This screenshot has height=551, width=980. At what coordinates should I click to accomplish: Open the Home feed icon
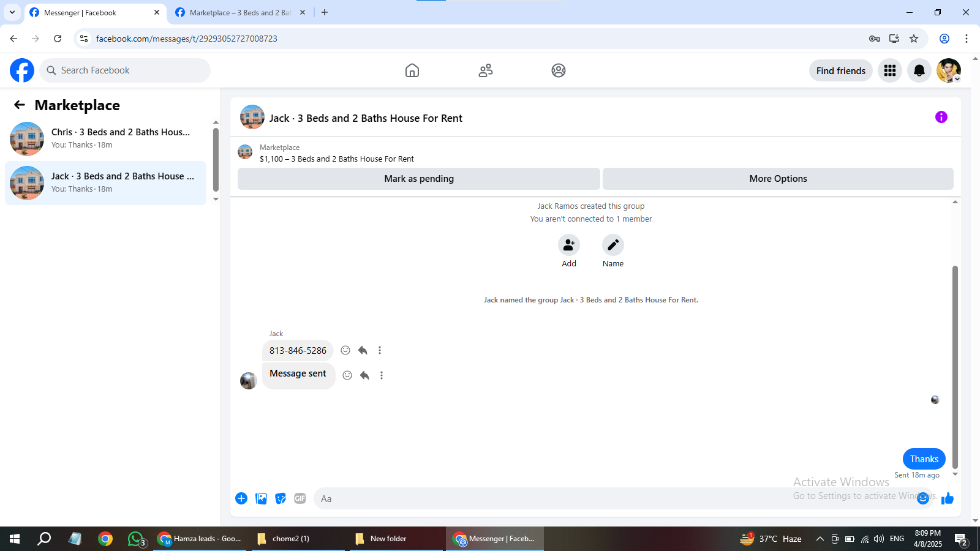point(412,70)
